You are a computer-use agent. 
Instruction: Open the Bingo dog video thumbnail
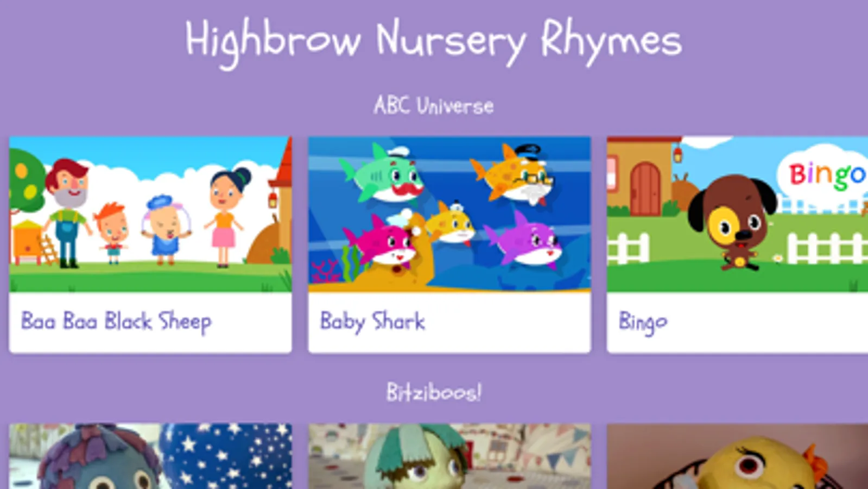737,214
